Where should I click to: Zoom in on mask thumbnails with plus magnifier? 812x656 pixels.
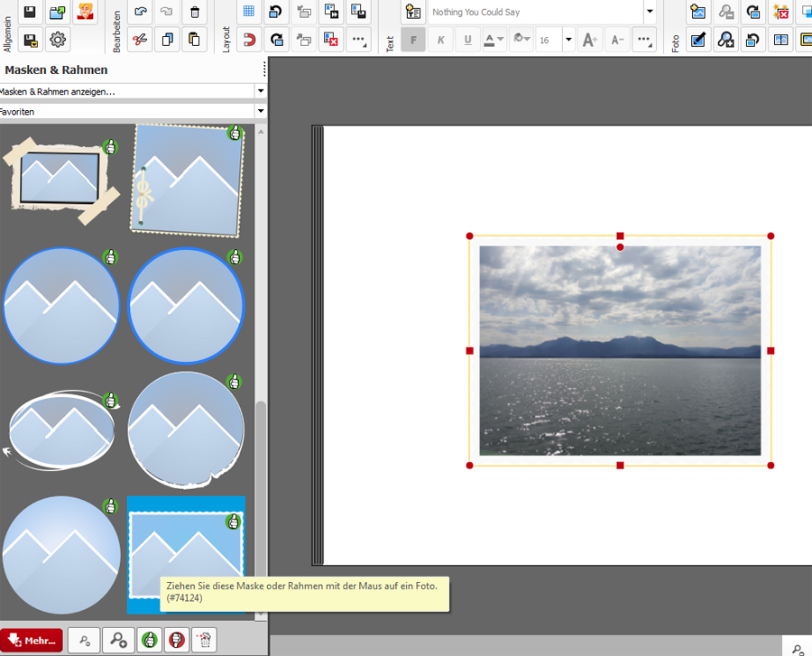click(x=117, y=640)
